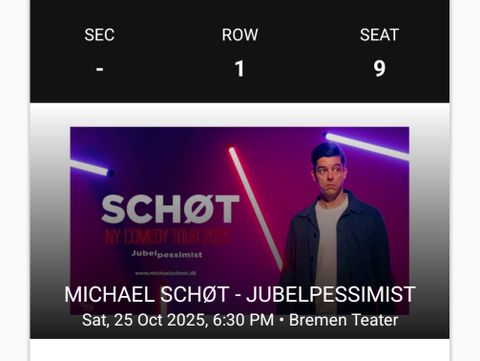Screen dimensions: 480x361
Task: Click the SEC label in the ticket header
Action: pyautogui.click(x=99, y=35)
